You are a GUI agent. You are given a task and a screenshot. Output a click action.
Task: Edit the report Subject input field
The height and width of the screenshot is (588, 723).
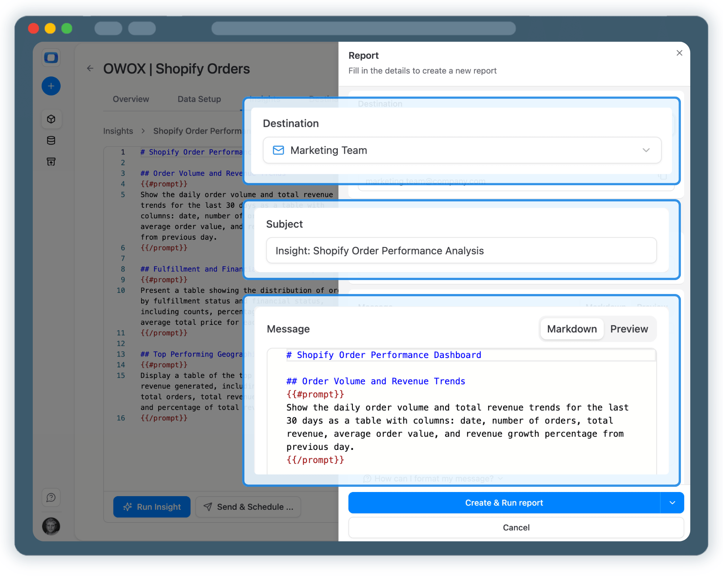461,250
